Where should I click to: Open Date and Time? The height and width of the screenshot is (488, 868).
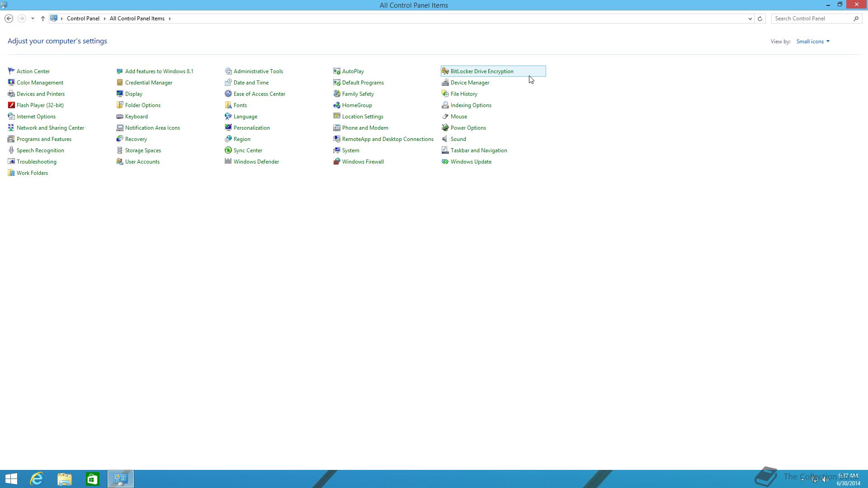[251, 83]
